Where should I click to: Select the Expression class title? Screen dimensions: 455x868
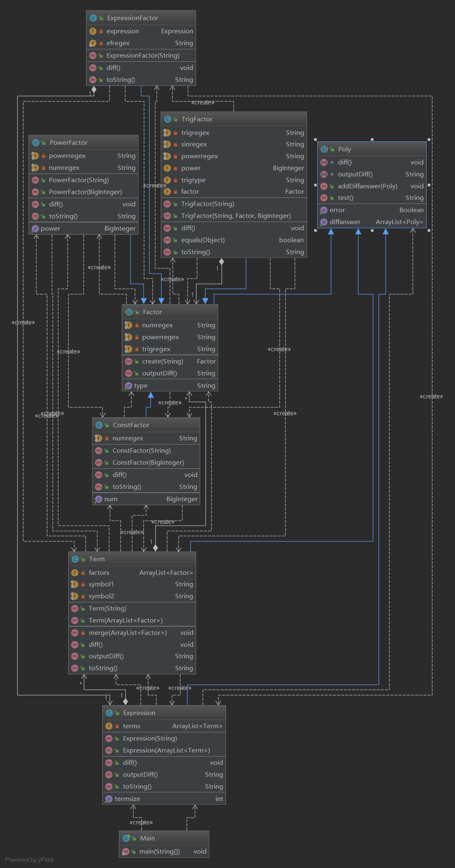click(x=139, y=713)
